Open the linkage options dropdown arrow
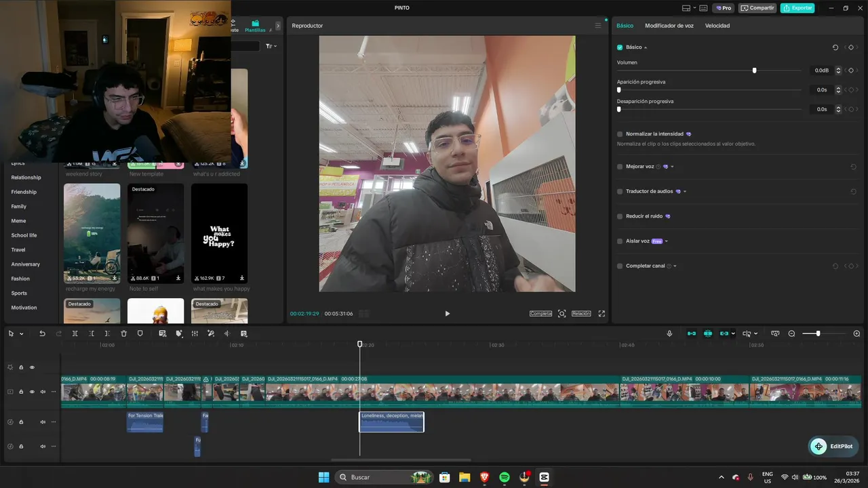This screenshot has height=488, width=868. coord(733,333)
